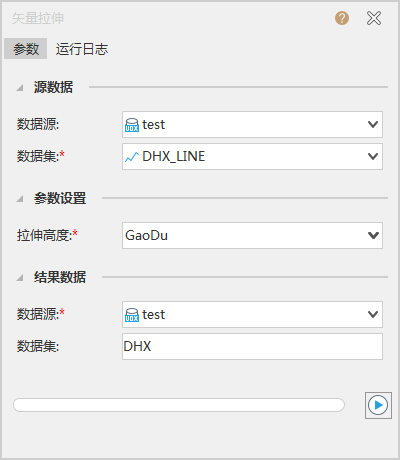Run the vector extrusion with play button
This screenshot has height=460, width=400.
point(378,405)
